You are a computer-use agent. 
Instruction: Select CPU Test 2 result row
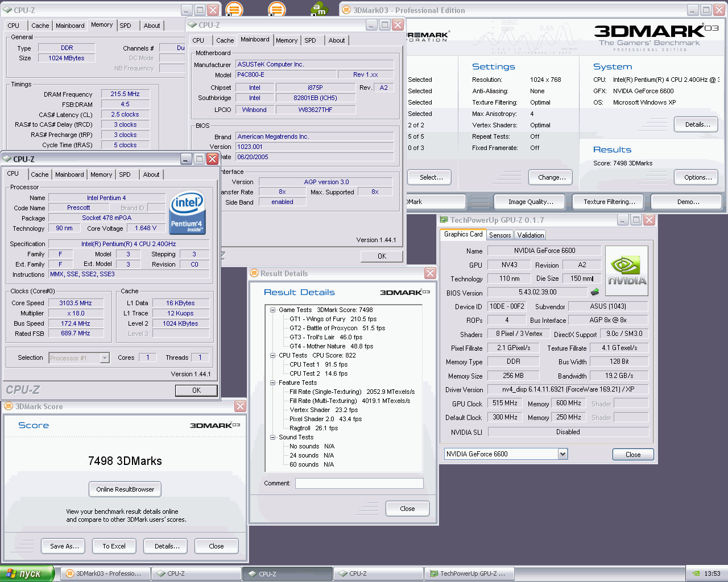tap(318, 373)
